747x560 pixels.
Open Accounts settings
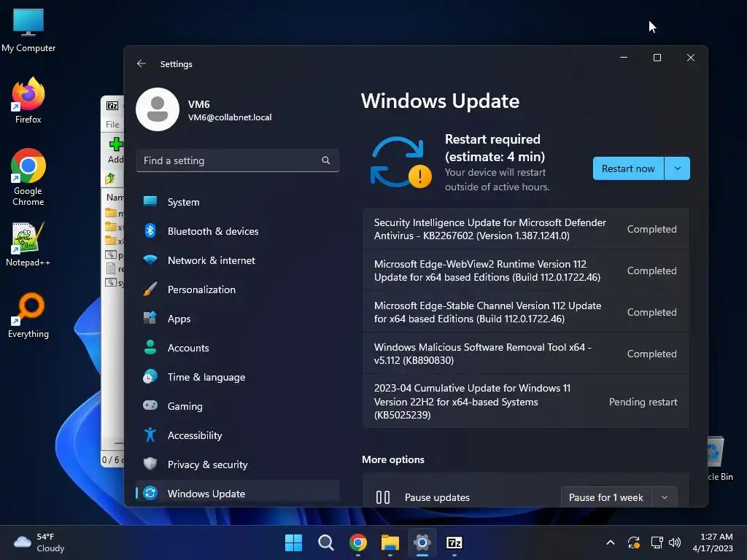coord(237,348)
